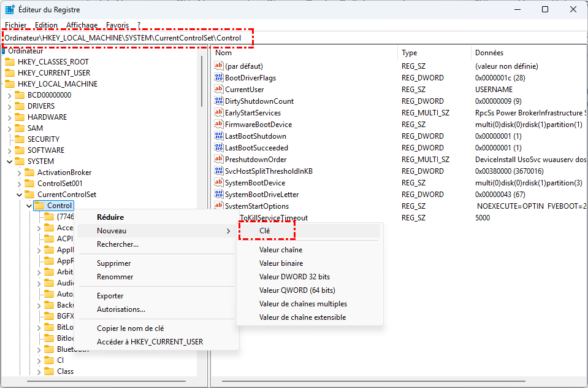Click the registry path address bar
This screenshot has height=388, width=588.
pos(123,38)
